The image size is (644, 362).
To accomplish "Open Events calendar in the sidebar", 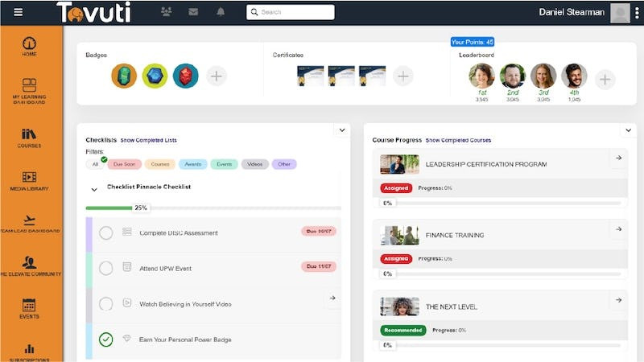I will point(30,308).
